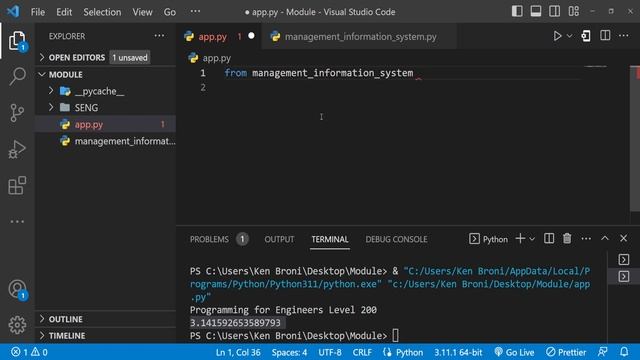Run Python file with play icon
This screenshot has height=360, width=640.
point(557,36)
